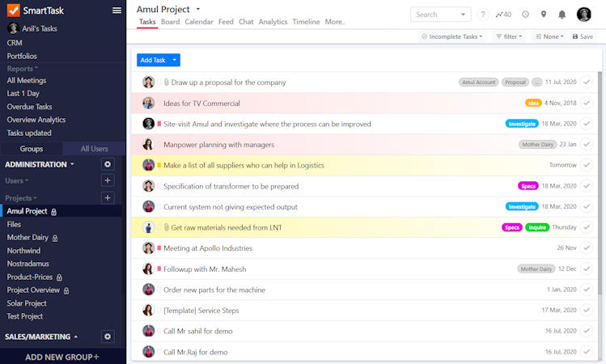The image size is (606, 364).
Task: Click the orange Idea tag
Action: pos(533,104)
